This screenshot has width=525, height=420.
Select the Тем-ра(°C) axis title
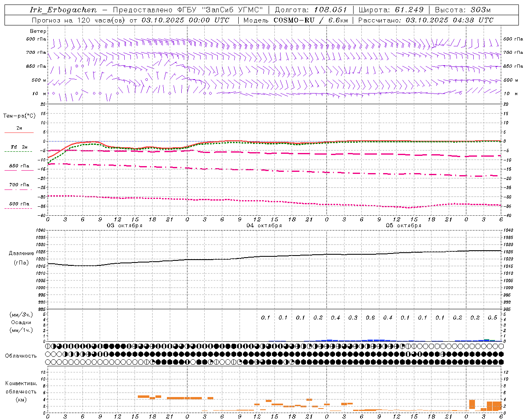click(19, 116)
